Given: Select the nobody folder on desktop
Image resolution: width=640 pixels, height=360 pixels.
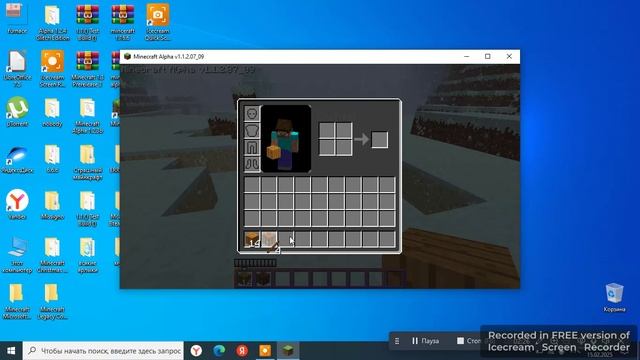Looking at the screenshot, I should [x=52, y=112].
